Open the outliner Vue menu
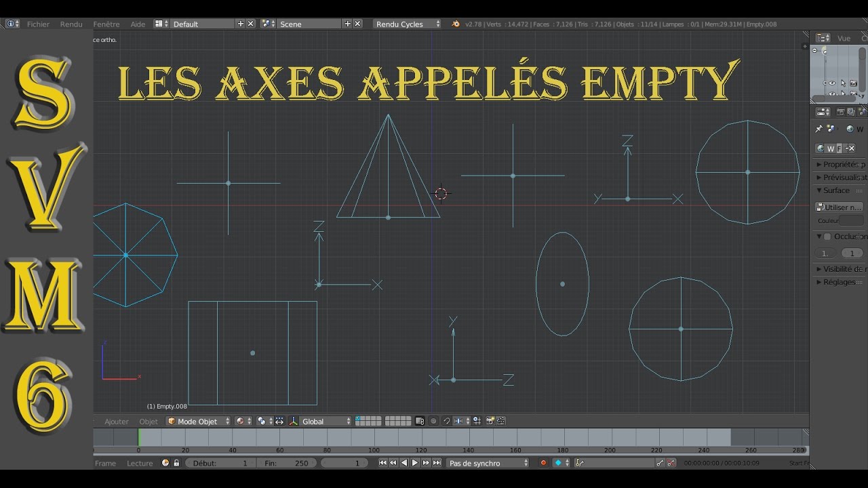Viewport: 868px width, 488px height. 844,39
